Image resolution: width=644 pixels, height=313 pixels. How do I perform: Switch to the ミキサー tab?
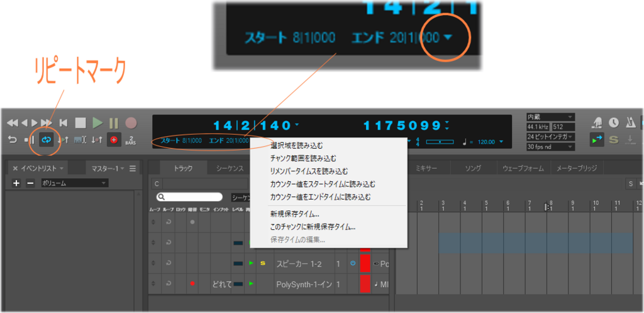click(426, 168)
